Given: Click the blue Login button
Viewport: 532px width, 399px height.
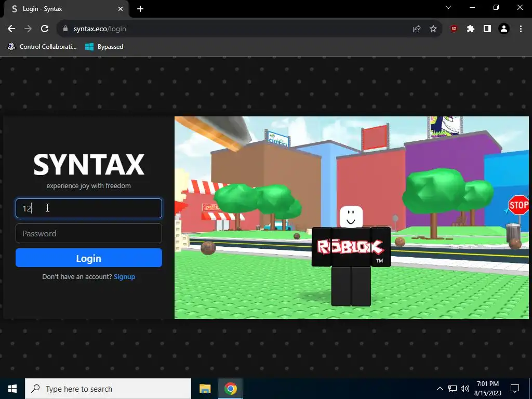Looking at the screenshot, I should point(88,258).
